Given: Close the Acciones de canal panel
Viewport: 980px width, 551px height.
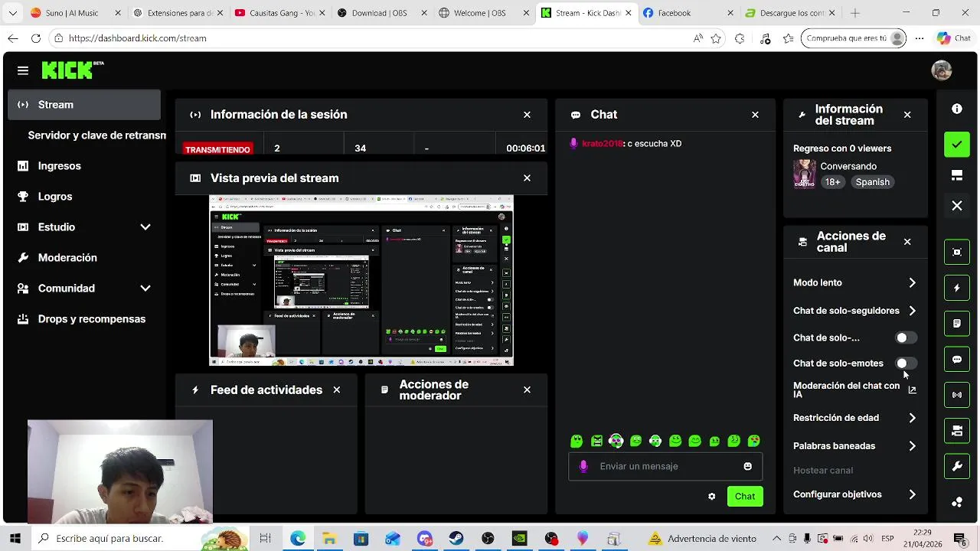Looking at the screenshot, I should pyautogui.click(x=907, y=242).
